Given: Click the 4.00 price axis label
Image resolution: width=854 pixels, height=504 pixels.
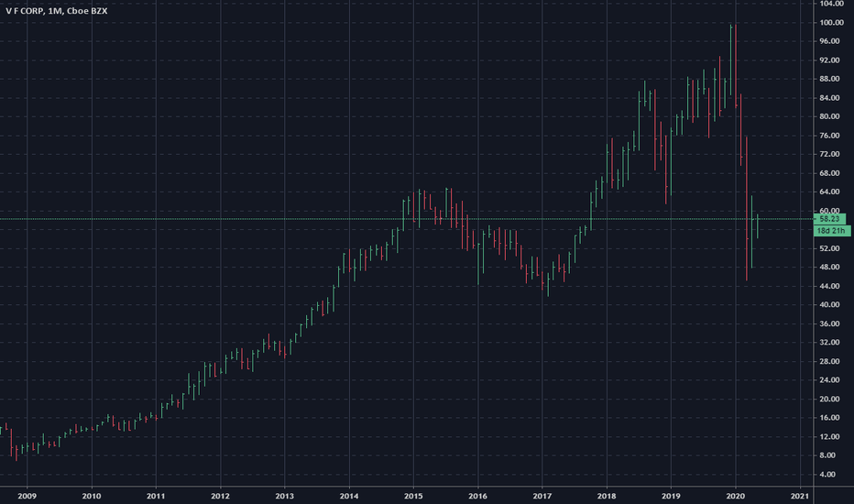Looking at the screenshot, I should (827, 475).
